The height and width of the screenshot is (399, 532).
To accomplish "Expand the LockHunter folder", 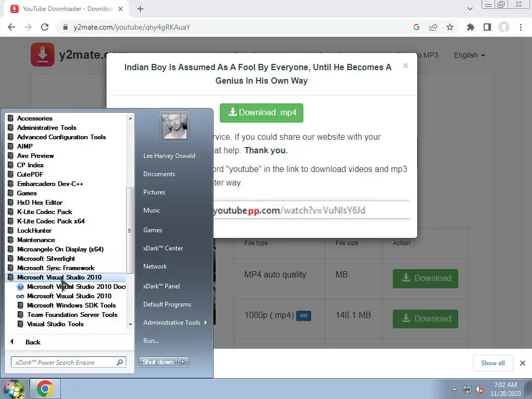I will click(30, 230).
